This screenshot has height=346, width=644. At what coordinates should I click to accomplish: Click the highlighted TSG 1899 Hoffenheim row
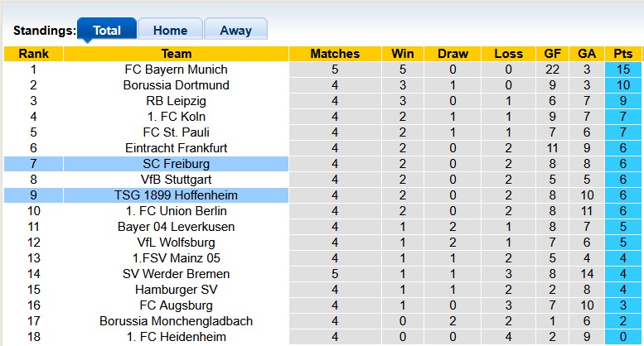(176, 195)
